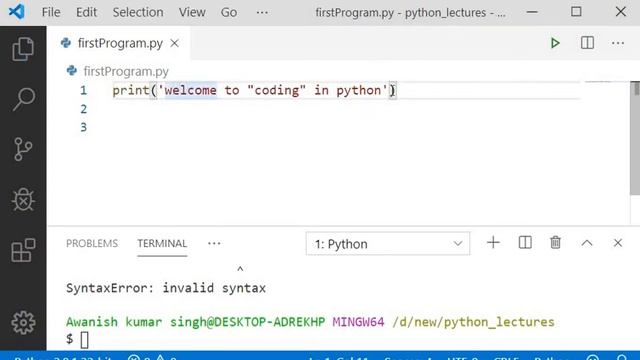640x360 pixels.
Task: Select the firstProgram.py editor tab
Action: pyautogui.click(x=118, y=43)
